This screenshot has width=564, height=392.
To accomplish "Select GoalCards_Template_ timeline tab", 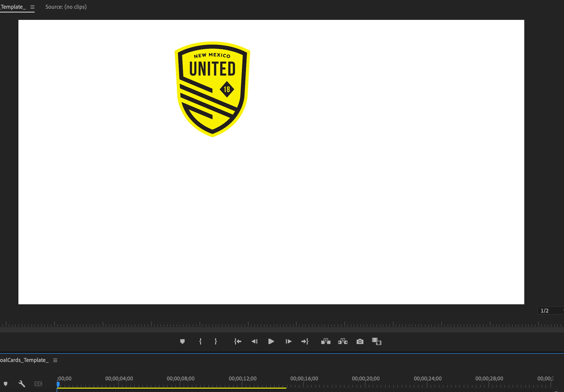I will click(x=24, y=360).
